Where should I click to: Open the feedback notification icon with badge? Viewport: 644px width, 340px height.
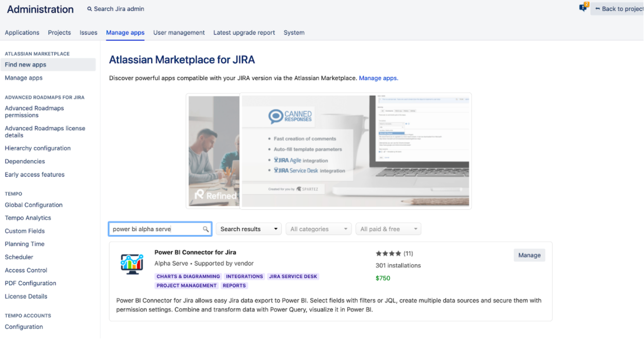(583, 8)
